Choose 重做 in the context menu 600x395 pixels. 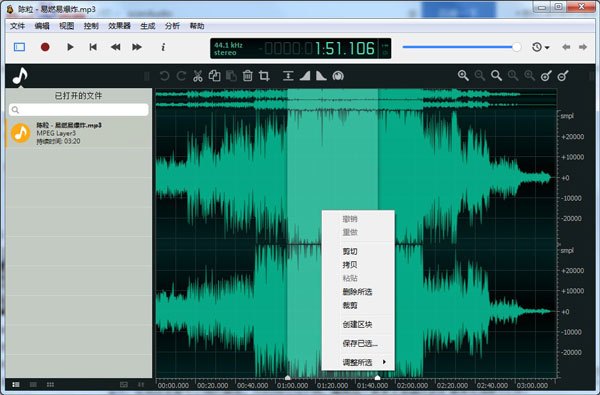[358, 232]
